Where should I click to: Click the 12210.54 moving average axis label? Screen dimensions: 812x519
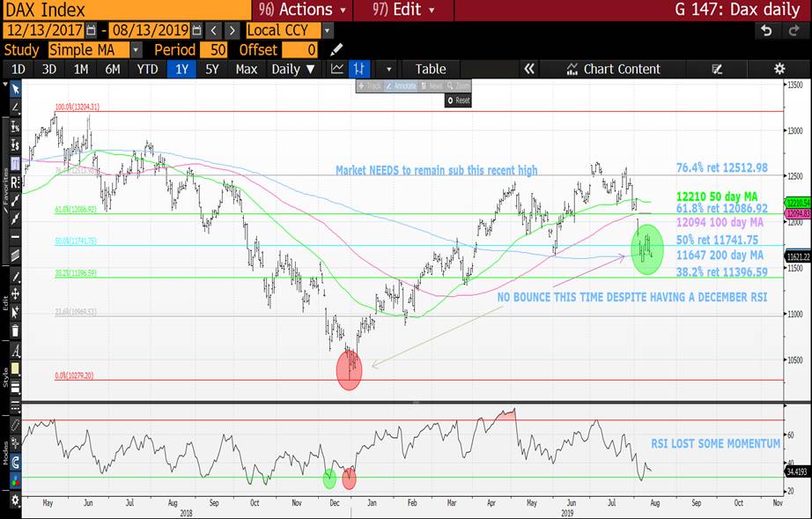[798, 203]
